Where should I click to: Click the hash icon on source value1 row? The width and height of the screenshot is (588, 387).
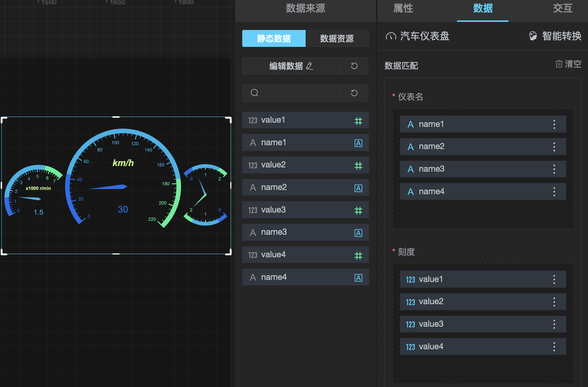358,121
